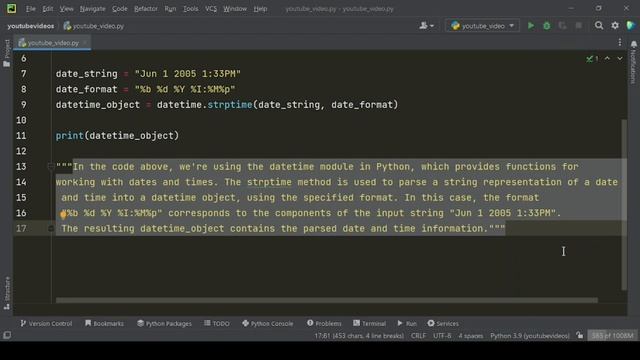Click the editor vertical scrollbar

point(624,204)
